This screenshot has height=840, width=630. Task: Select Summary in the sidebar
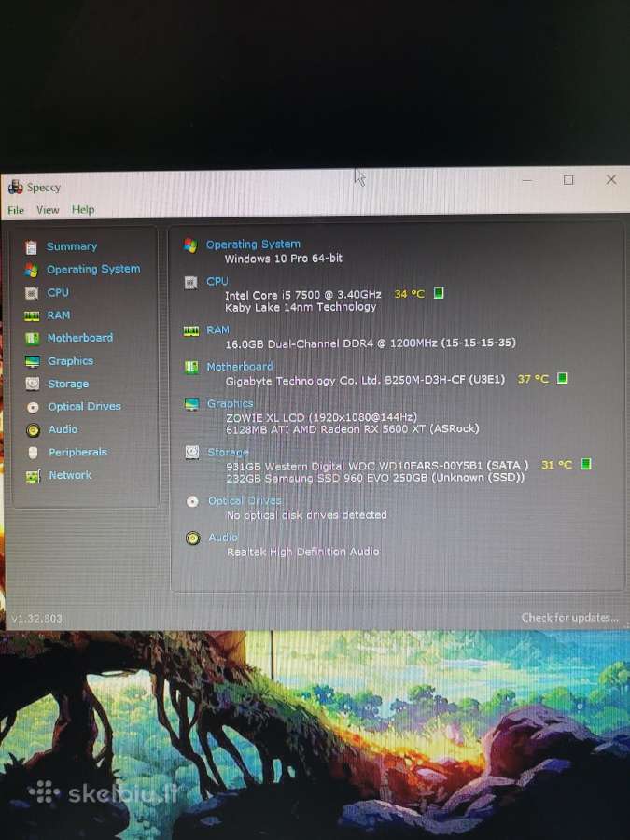(72, 246)
